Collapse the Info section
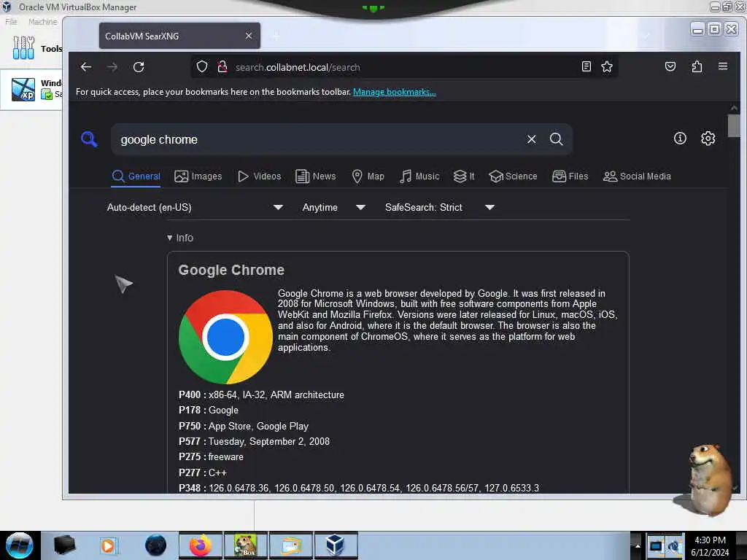This screenshot has height=560, width=747. click(180, 238)
